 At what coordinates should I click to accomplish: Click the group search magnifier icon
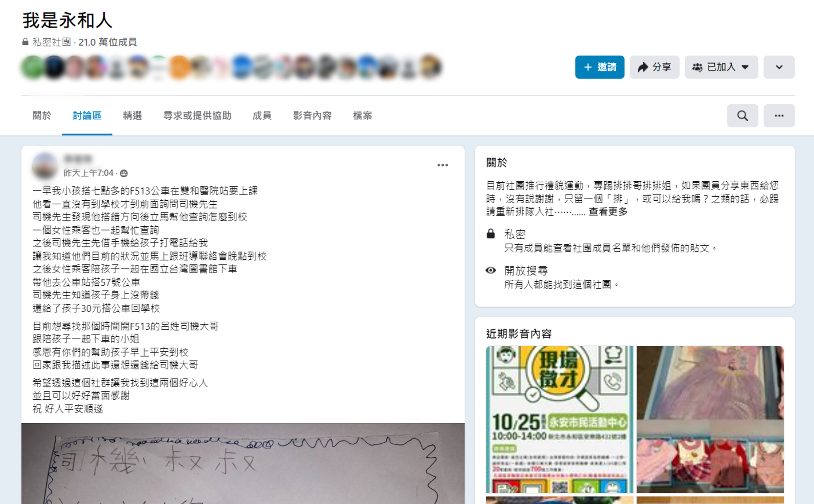(742, 116)
